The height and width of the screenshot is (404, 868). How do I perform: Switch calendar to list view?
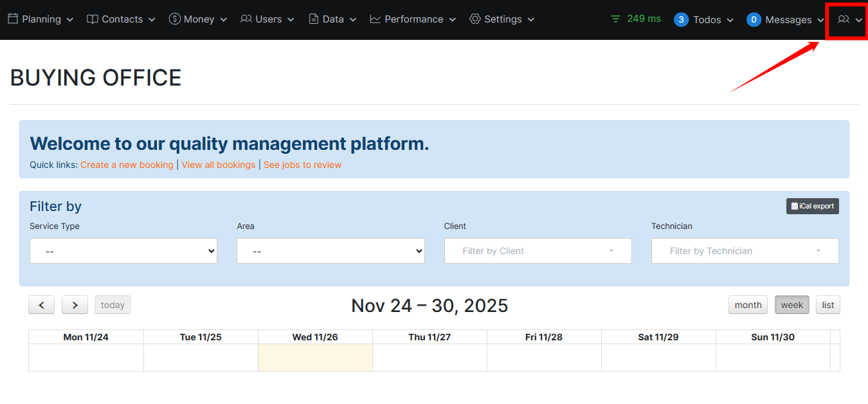coord(827,304)
